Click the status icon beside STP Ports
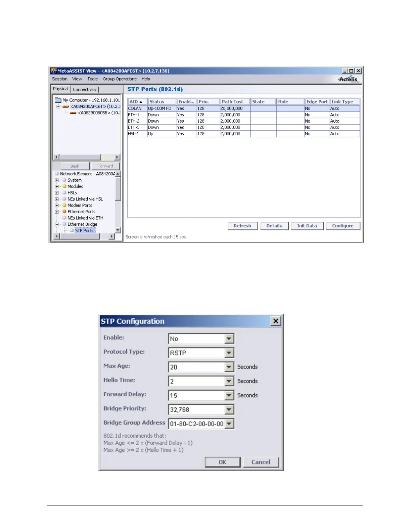The image size is (411, 532). pyautogui.click(x=72, y=230)
